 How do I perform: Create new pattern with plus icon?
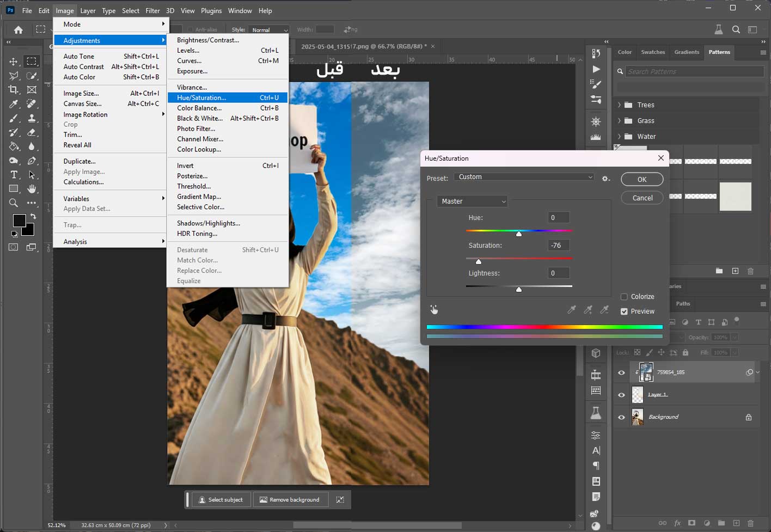735,271
